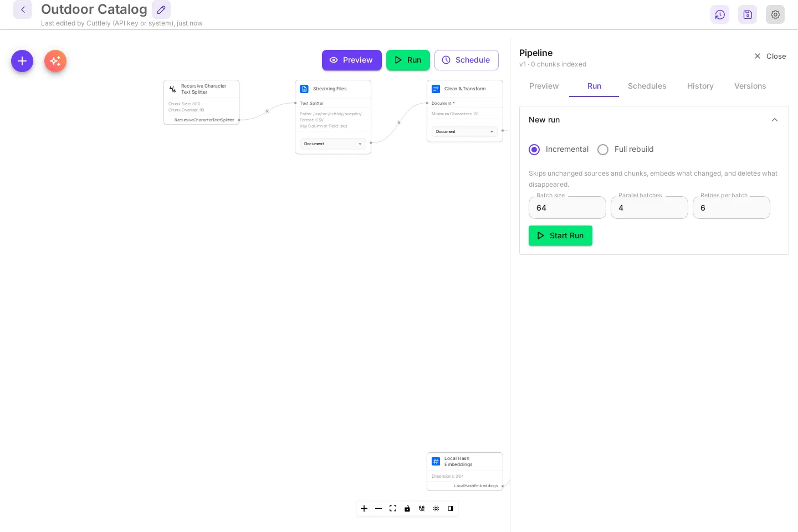Collapse the New run section
The image size is (798, 532).
(x=775, y=120)
